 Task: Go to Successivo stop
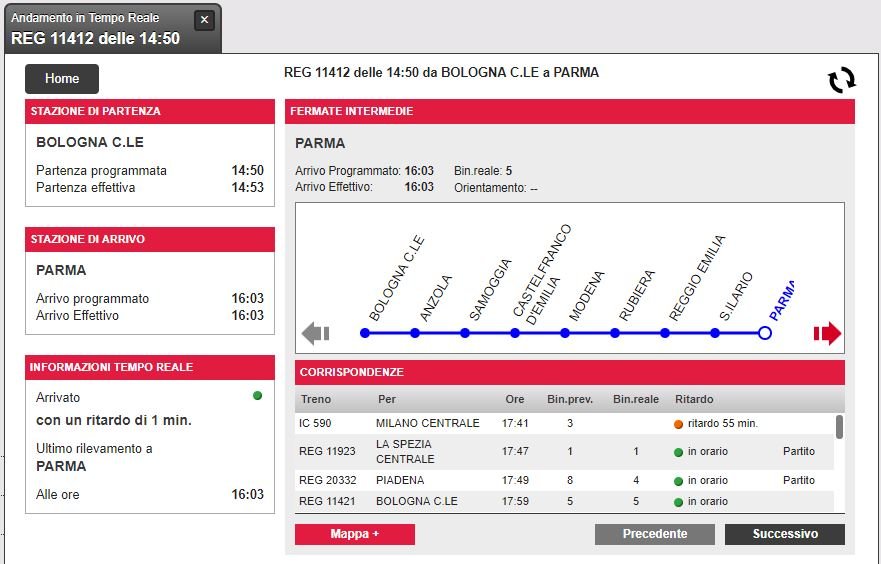pos(784,534)
